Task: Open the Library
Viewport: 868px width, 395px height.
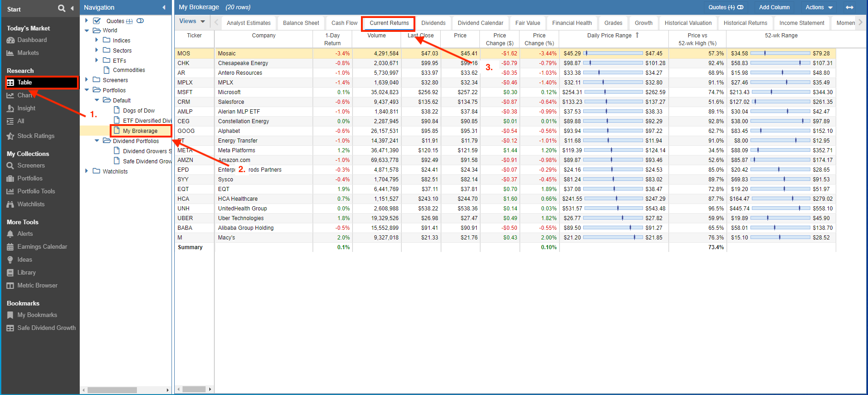Action: (26, 273)
